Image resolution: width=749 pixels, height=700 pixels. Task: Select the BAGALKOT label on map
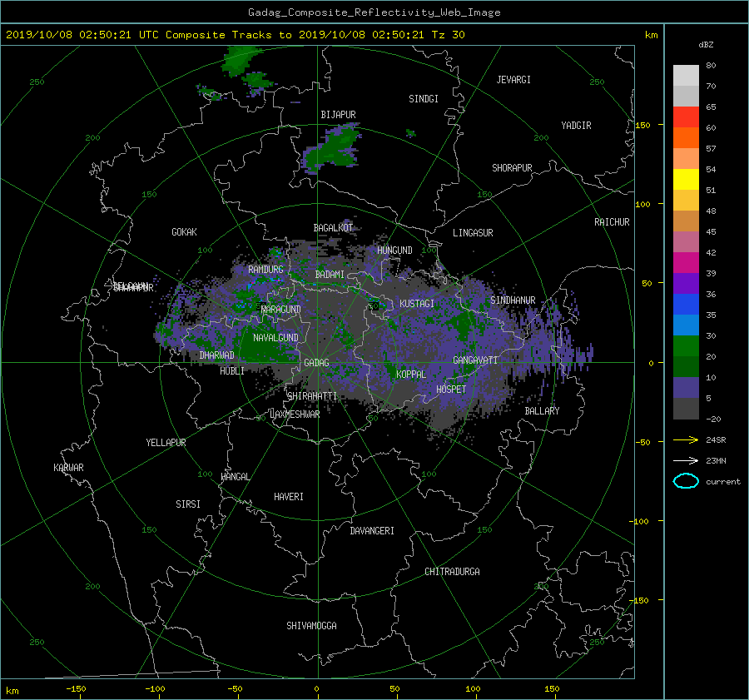(x=333, y=228)
